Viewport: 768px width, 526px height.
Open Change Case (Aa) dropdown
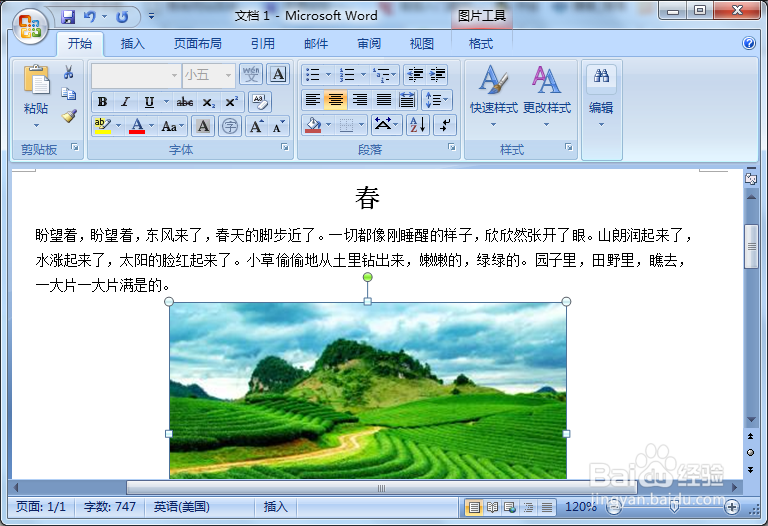[172, 126]
